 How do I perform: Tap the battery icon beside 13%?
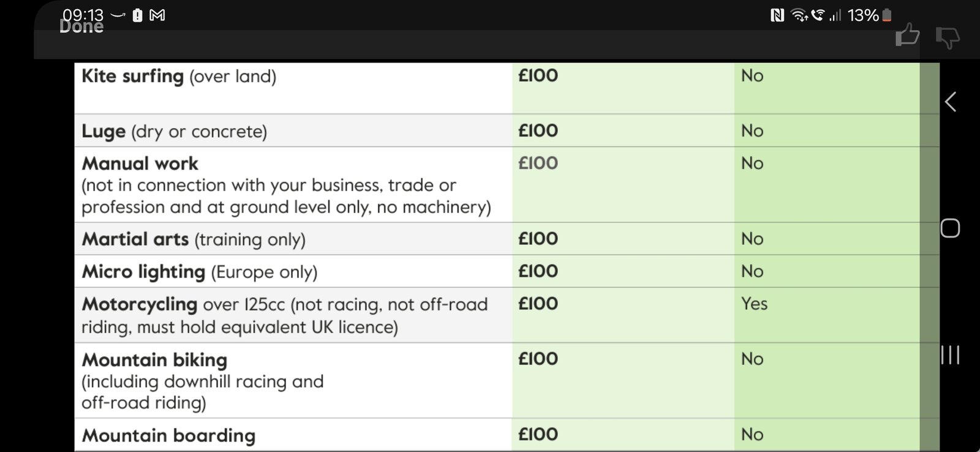[x=886, y=15]
